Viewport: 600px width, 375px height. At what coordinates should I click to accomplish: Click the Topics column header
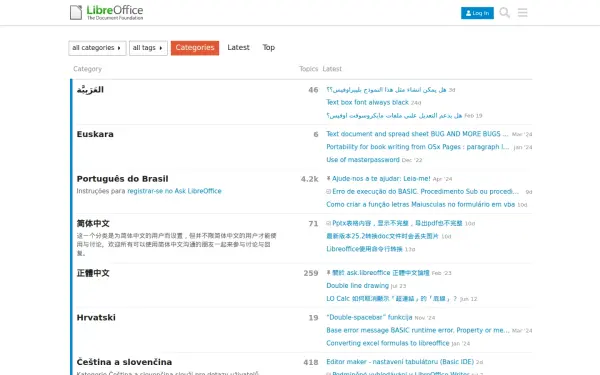coord(308,69)
